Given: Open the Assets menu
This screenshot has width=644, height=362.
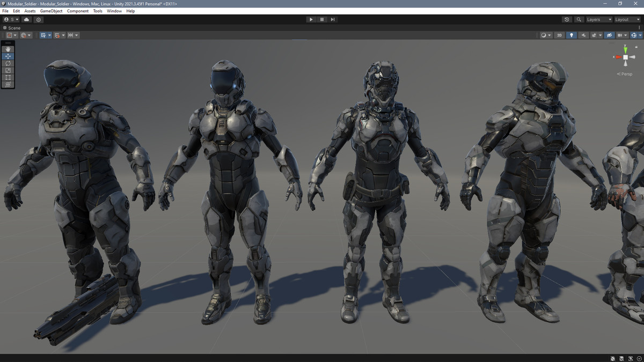Looking at the screenshot, I should pos(30,11).
